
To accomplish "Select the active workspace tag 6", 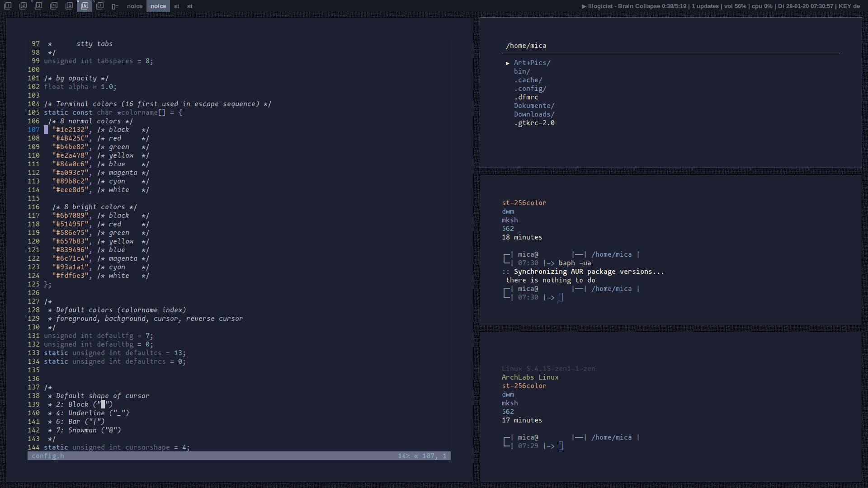I will pos(85,6).
